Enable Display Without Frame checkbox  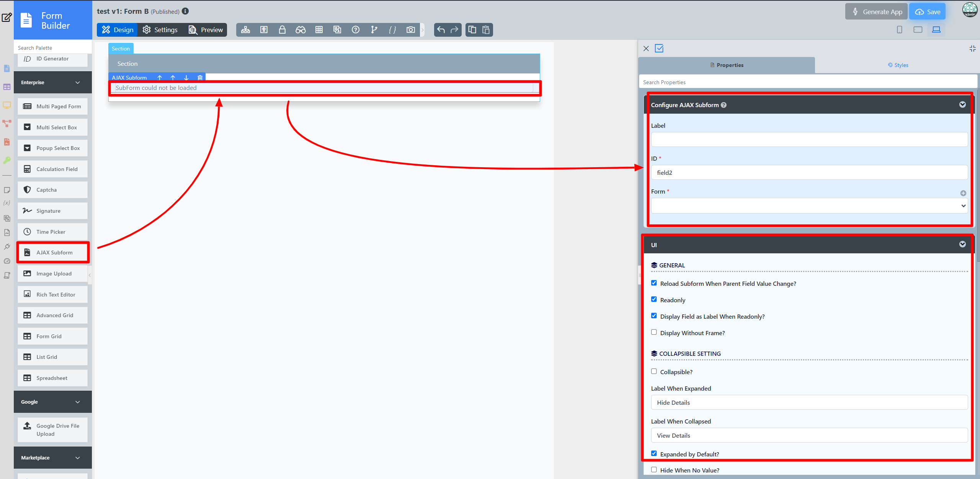[x=654, y=332]
